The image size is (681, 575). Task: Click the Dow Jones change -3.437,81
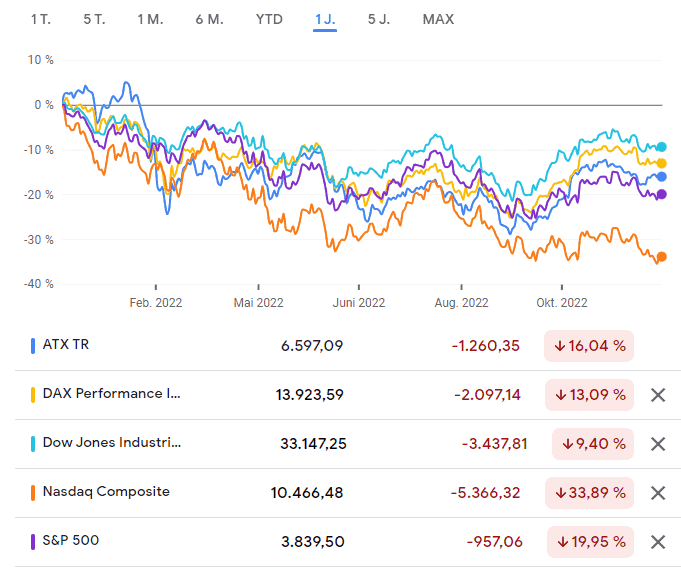[x=495, y=444]
